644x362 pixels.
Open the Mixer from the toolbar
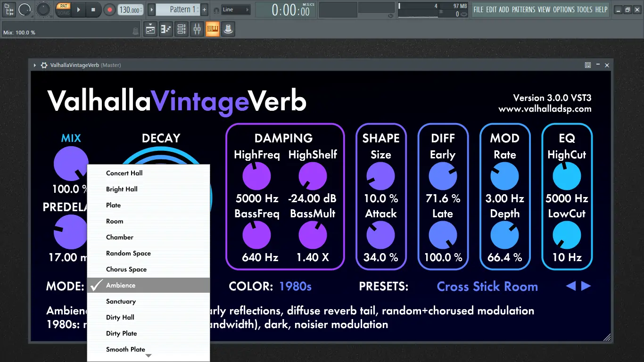tap(197, 29)
